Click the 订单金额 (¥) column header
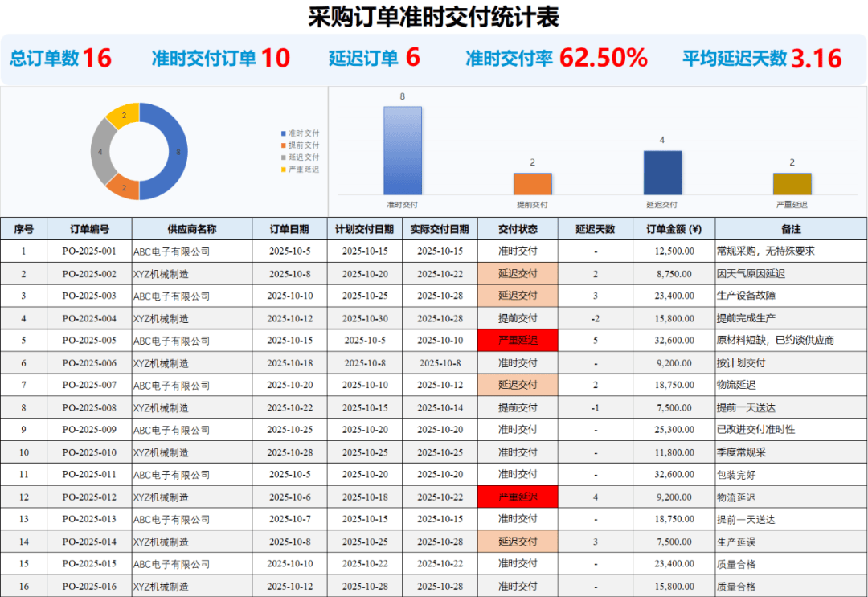This screenshot has width=868, height=597. [674, 229]
